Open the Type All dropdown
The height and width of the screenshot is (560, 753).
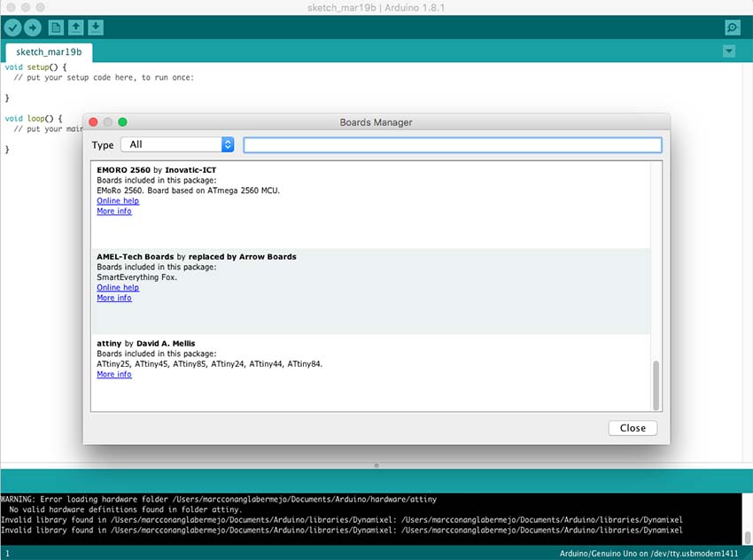click(x=178, y=144)
